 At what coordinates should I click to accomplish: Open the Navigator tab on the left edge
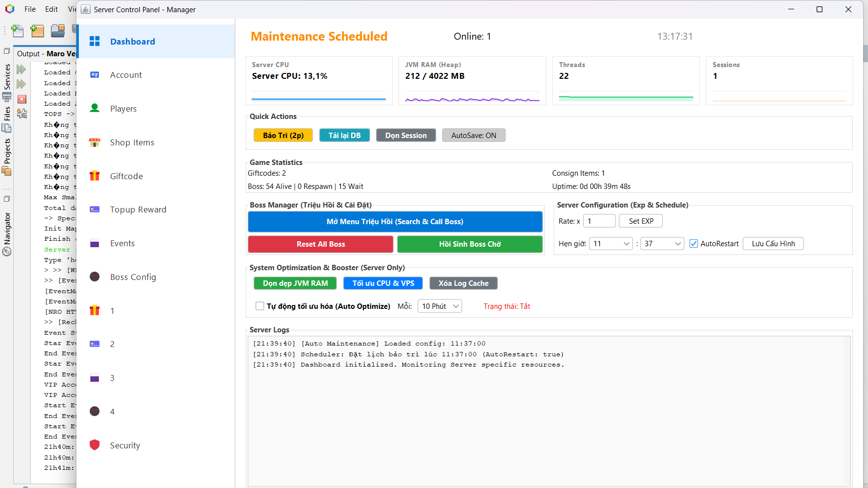tap(7, 234)
